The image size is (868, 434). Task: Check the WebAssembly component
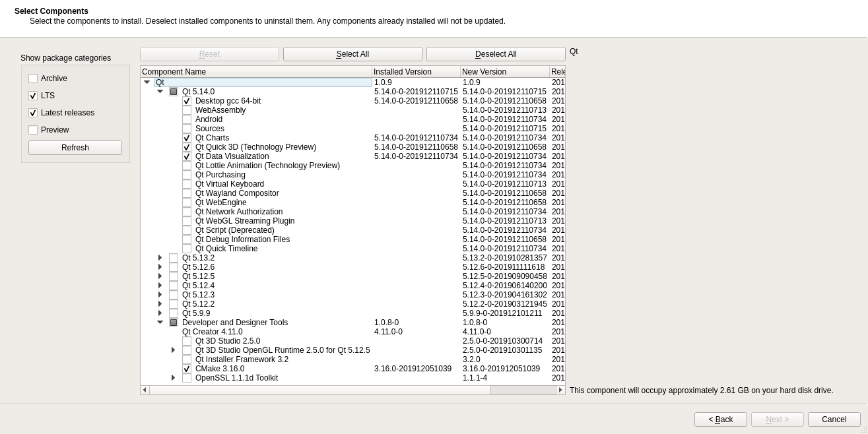pos(187,110)
